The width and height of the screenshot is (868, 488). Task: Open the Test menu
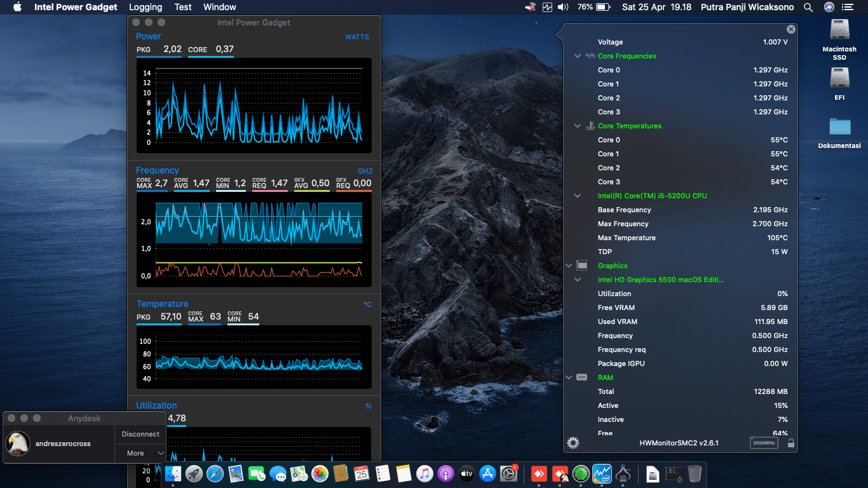coord(183,7)
